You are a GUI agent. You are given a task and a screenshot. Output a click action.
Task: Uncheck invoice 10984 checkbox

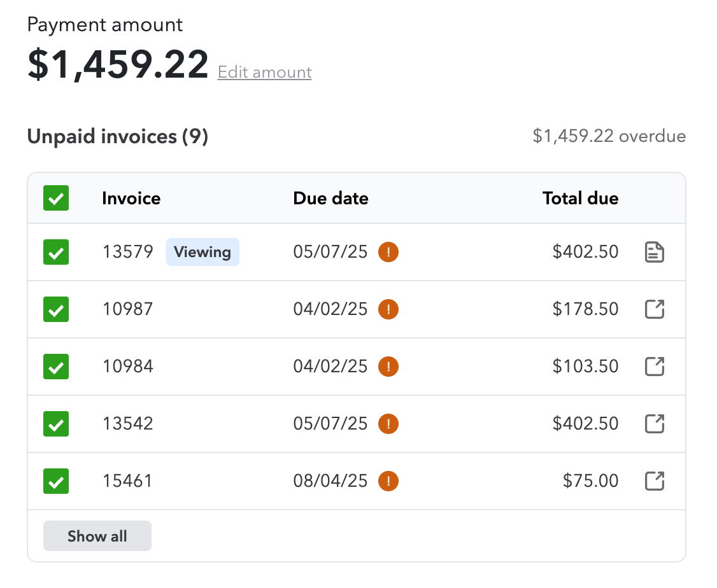[56, 367]
